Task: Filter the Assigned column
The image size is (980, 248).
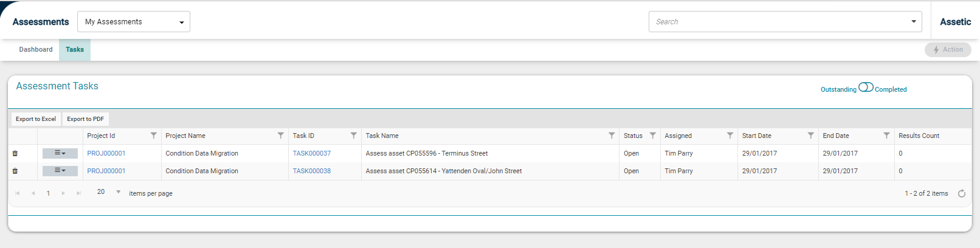Action: (730, 136)
